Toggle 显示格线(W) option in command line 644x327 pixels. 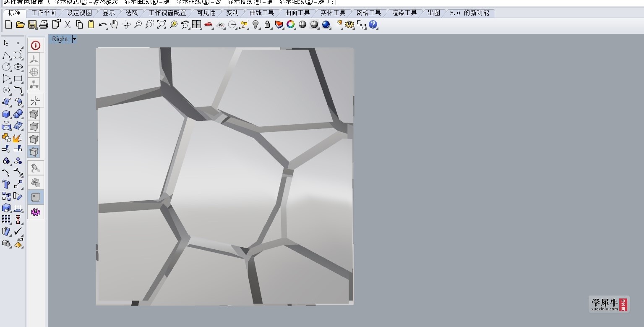click(x=250, y=2)
